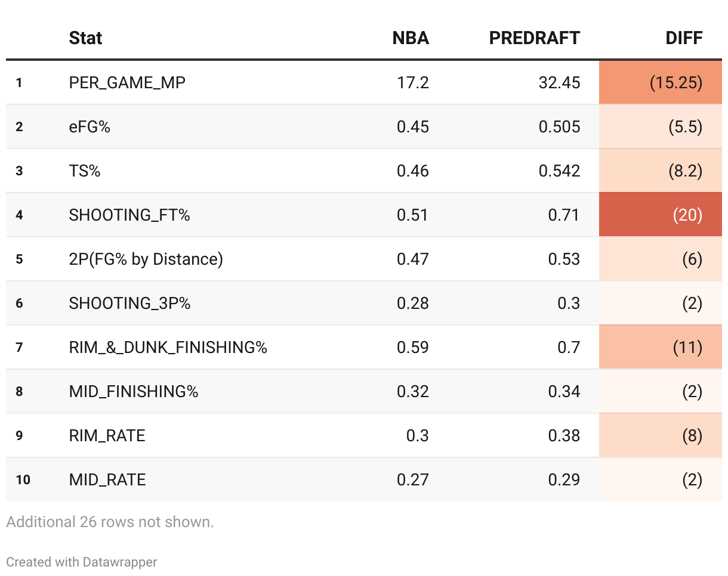Select the TS% stat label
This screenshot has height=576, width=728.
(85, 171)
